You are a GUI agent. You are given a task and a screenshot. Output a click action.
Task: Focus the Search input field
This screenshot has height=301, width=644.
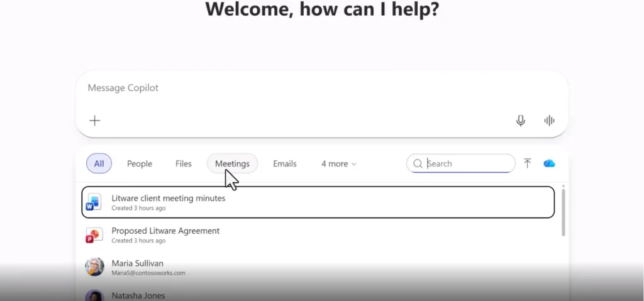coord(461,163)
